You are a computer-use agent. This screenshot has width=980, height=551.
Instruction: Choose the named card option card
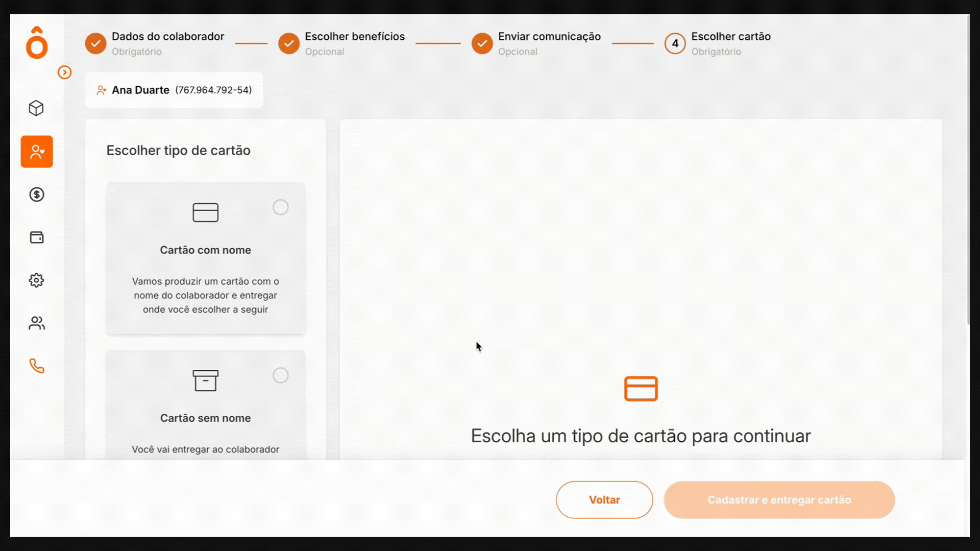(x=206, y=258)
